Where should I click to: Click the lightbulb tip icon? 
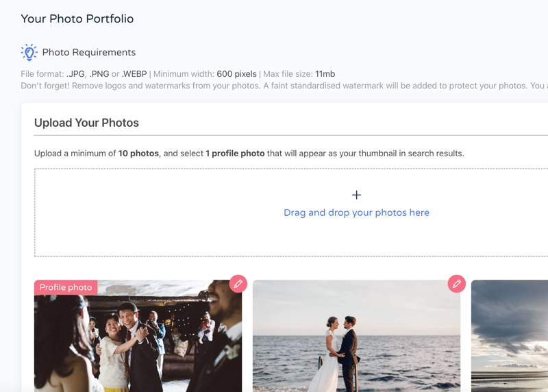point(29,53)
